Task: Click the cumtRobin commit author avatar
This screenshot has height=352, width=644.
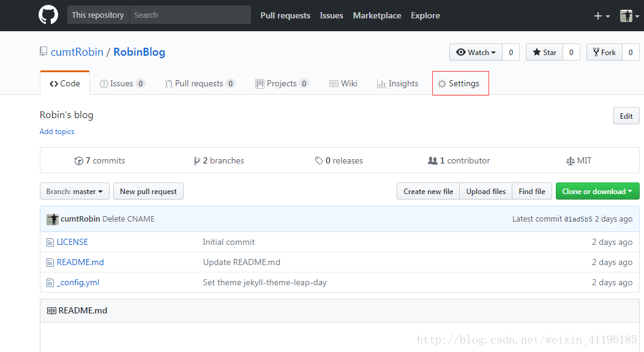Action: [x=53, y=219]
